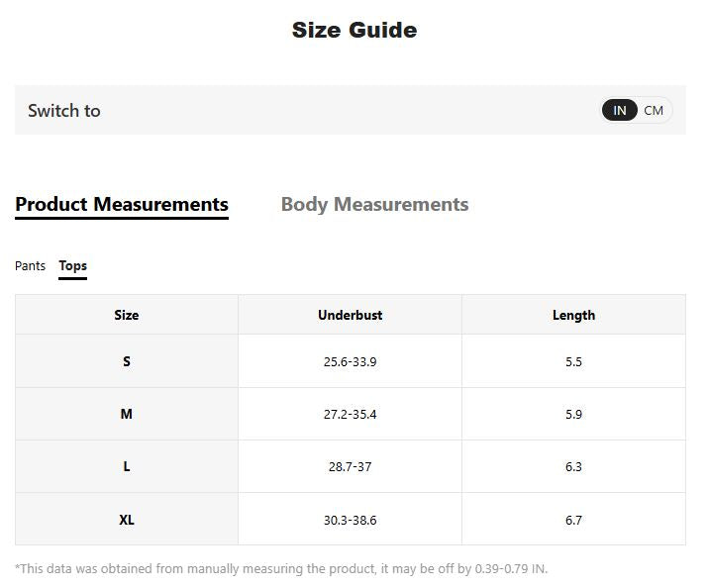This screenshot has width=709, height=588.
Task: Click the underbust value 28.7-37
Action: (350, 467)
